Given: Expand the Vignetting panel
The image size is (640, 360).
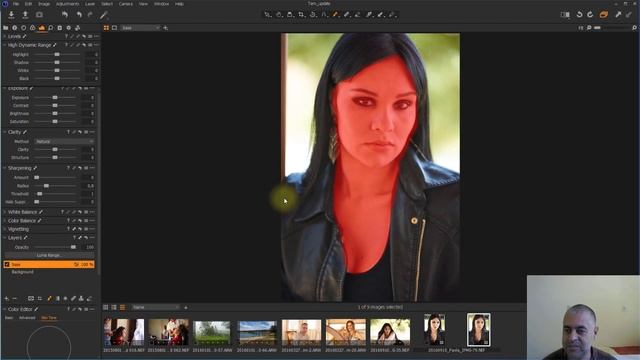Looking at the screenshot, I should (4, 229).
